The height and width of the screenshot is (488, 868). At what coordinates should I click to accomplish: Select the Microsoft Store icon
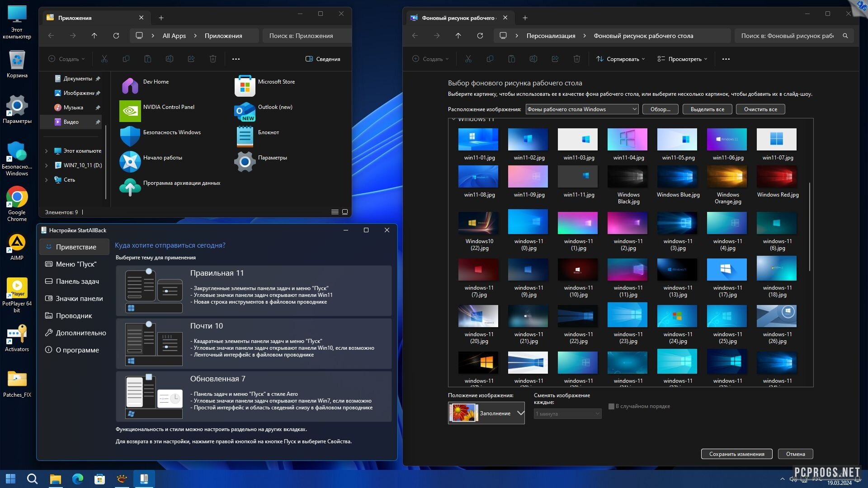244,84
